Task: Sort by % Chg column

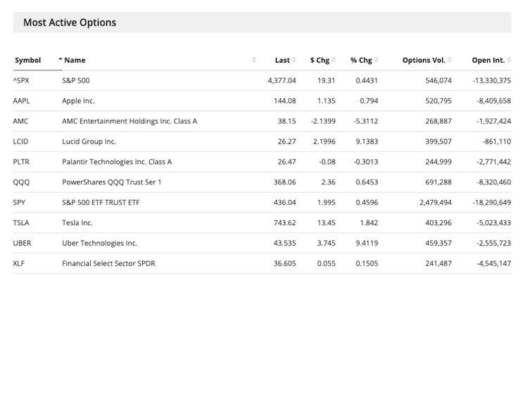Action: tap(361, 61)
